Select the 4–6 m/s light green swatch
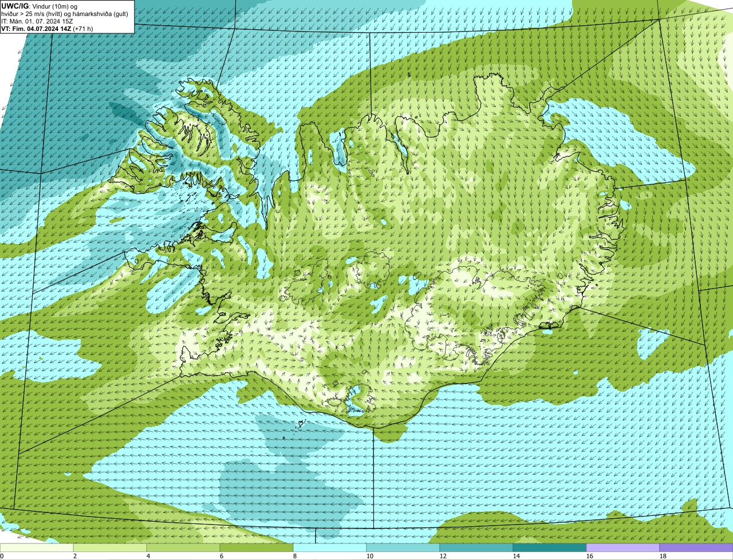The image size is (733, 560). [x=183, y=547]
